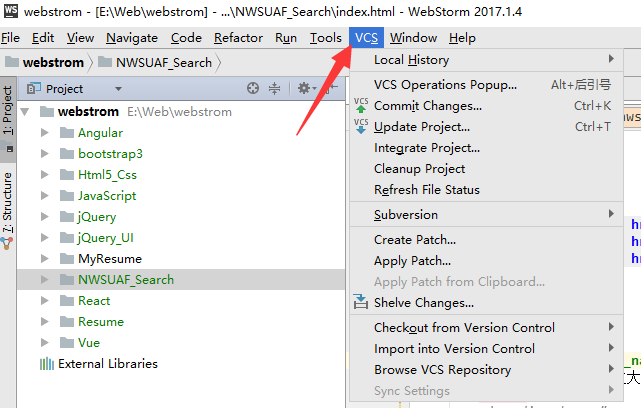Click the collapse all icon in Project panel

(x=274, y=88)
